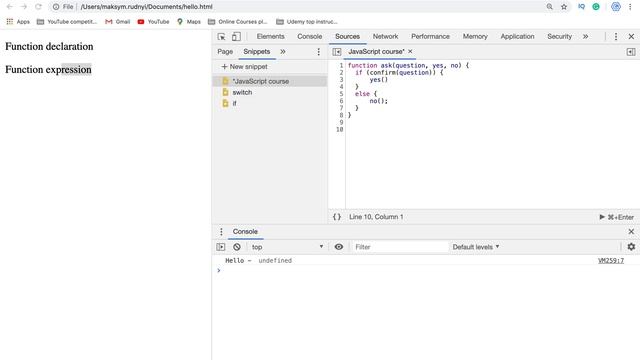Switch to the Memory tab
The height and width of the screenshot is (360, 640).
[x=475, y=36]
